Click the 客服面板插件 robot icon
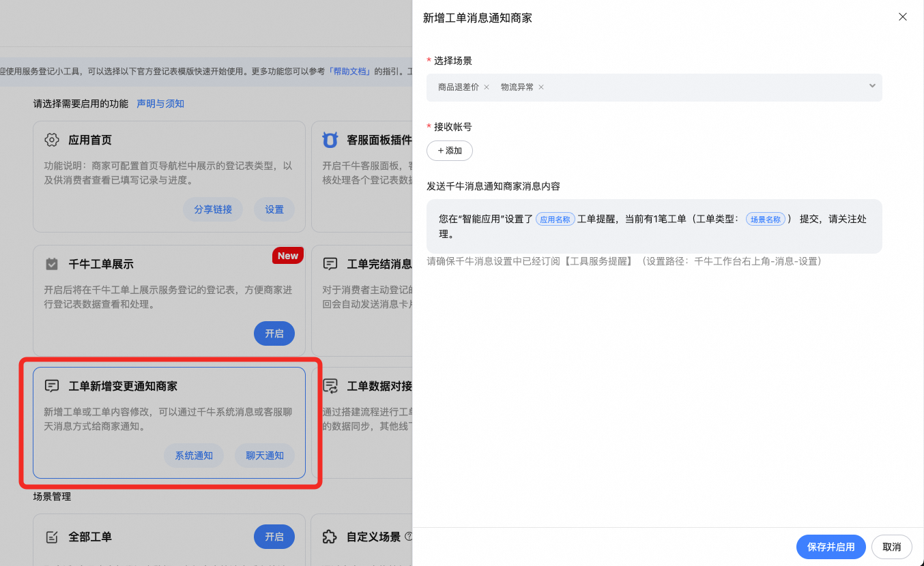The image size is (924, 566). click(x=330, y=140)
